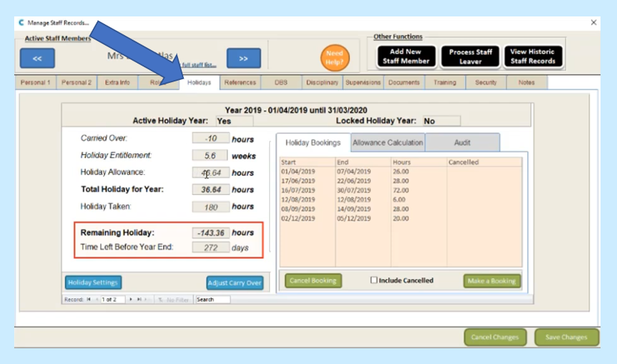Click Adjust Carry Over button
The image size is (617, 364).
(x=235, y=283)
